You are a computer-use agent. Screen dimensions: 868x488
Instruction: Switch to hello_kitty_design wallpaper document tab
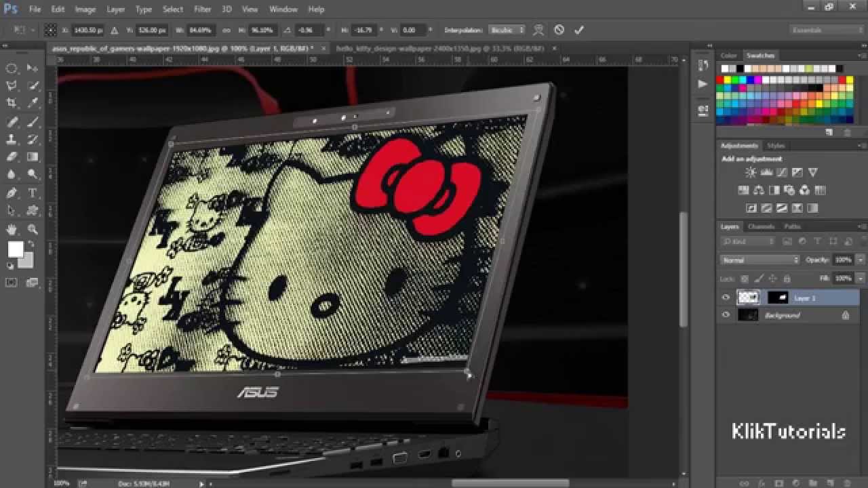tap(440, 49)
